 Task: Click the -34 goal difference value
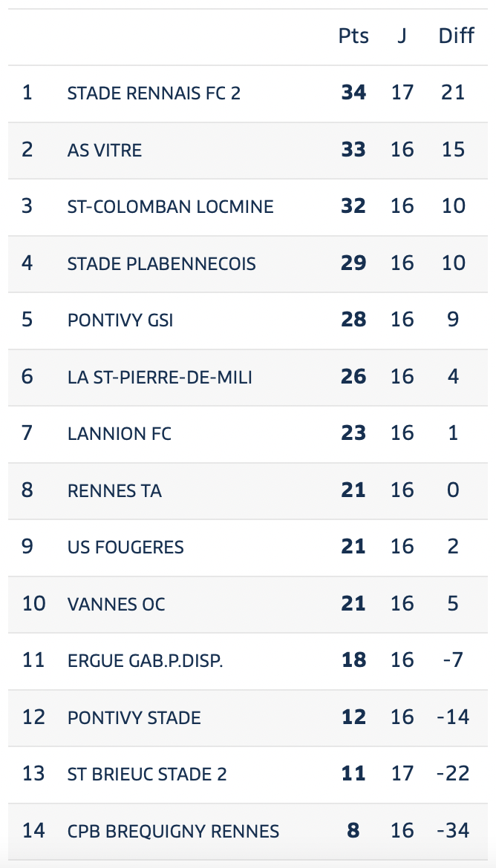(454, 830)
